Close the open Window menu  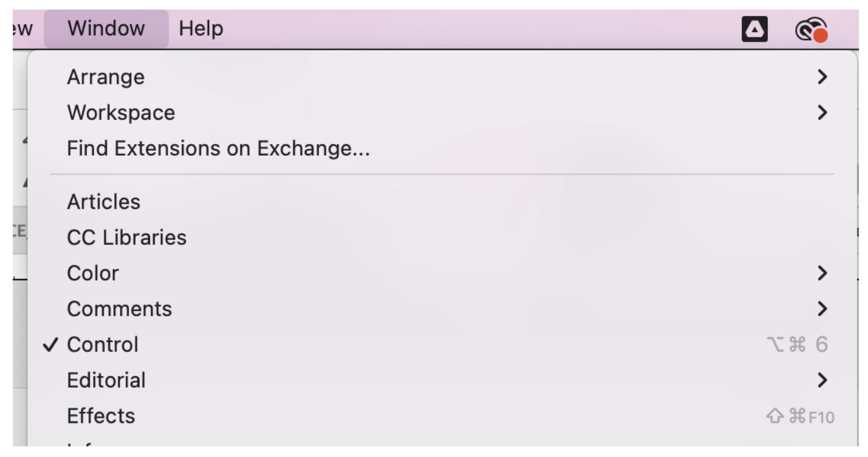point(106,29)
